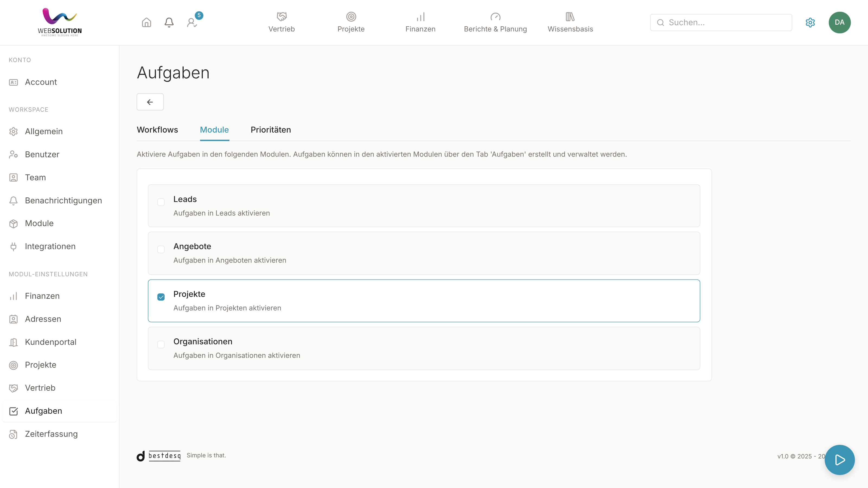868x488 pixels.
Task: Enable tasks for Organisationen checkbox
Action: 161,345
